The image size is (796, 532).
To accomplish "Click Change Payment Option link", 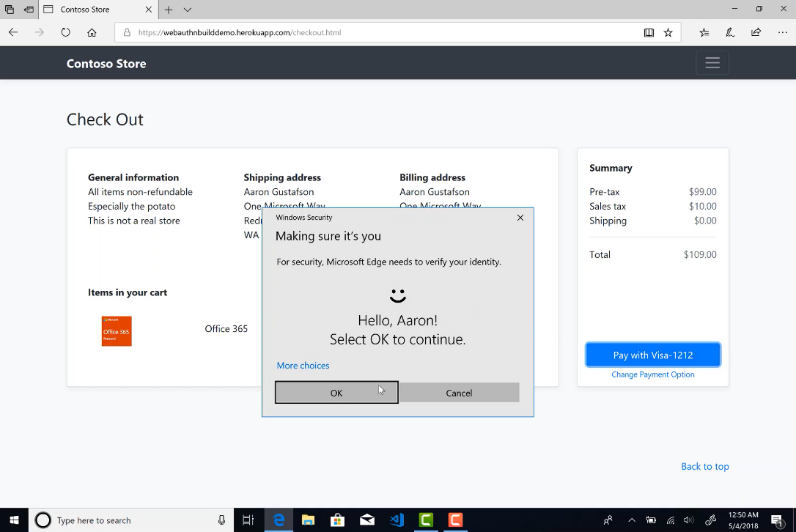I will 653,374.
